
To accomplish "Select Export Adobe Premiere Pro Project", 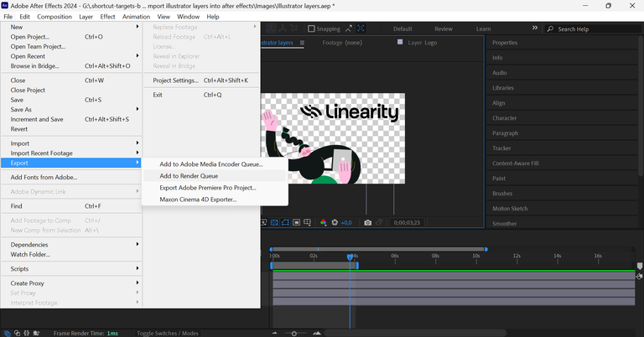I will pos(207,188).
